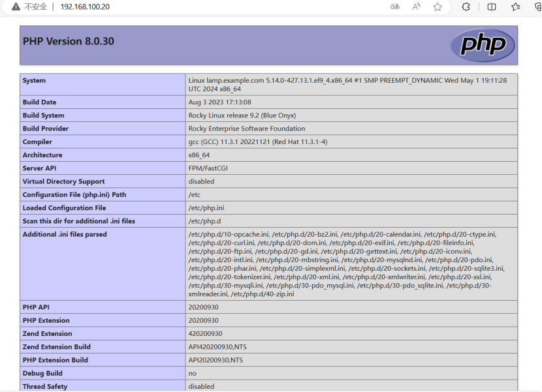Click Configuration File (php.ini) Path label
The height and width of the screenshot is (392, 542).
tap(74, 195)
